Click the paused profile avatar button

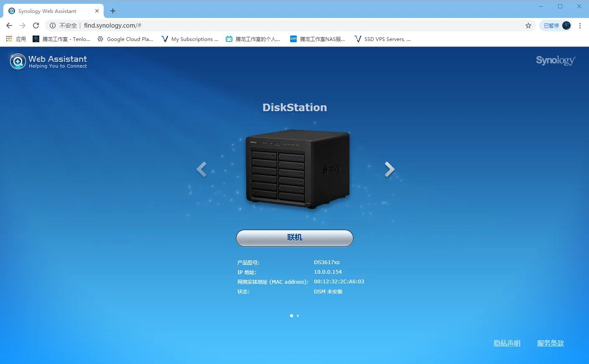pos(556,25)
